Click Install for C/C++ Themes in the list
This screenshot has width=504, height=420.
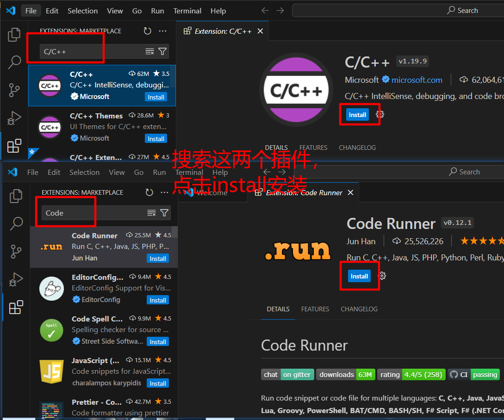pyautogui.click(x=156, y=139)
